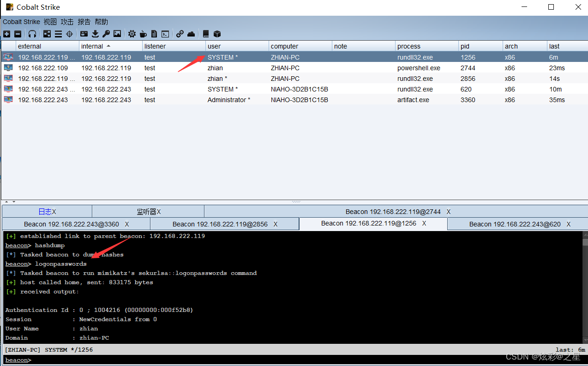Click the console vertical scrollbar
Screen dimensions: 588x366
coord(584,287)
